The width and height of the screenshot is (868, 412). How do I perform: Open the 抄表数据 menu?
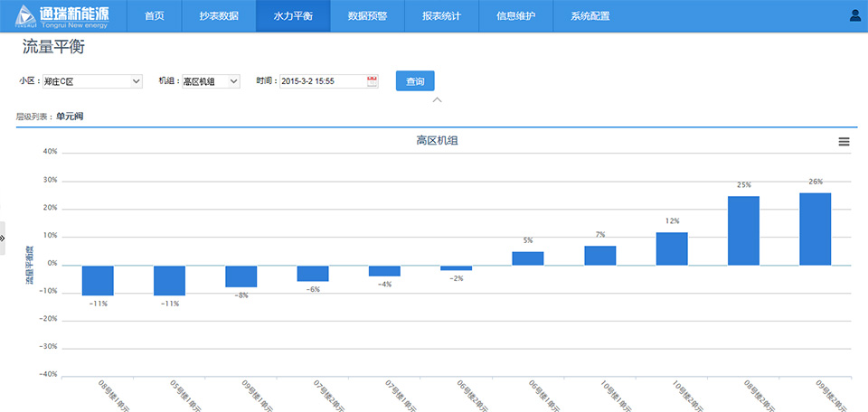(x=219, y=16)
